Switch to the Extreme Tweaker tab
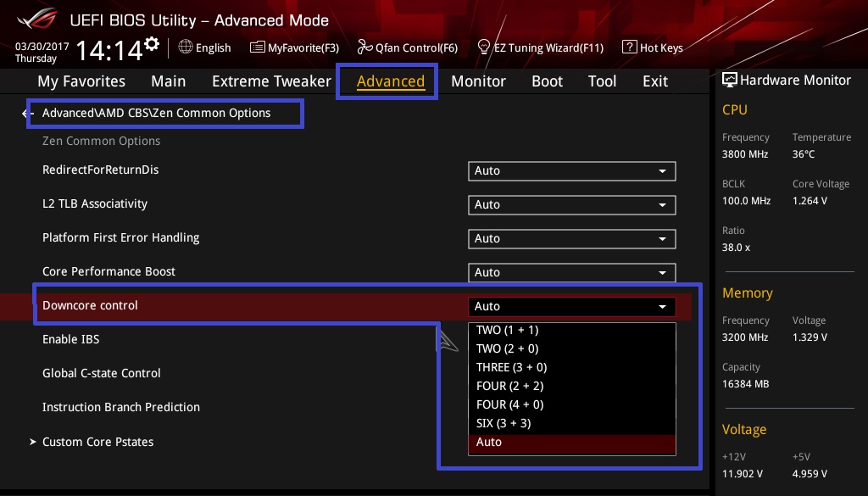This screenshot has width=868, height=496. [271, 81]
